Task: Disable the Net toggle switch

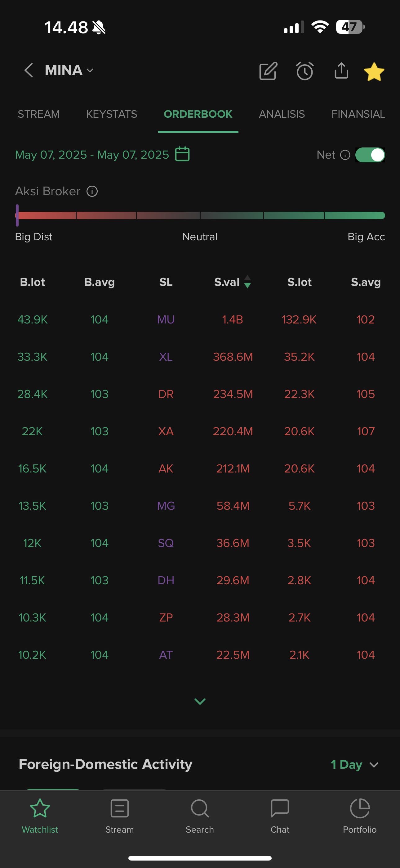Action: click(370, 155)
